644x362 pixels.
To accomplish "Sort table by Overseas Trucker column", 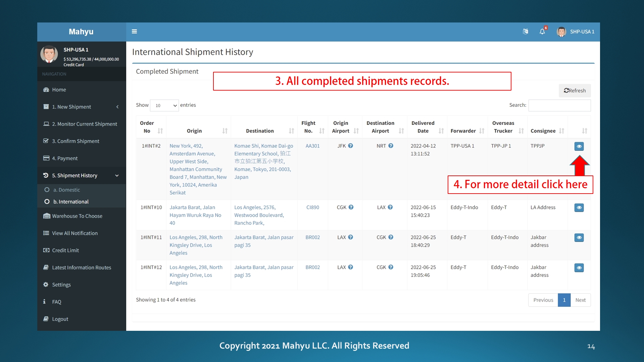I will 507,127.
